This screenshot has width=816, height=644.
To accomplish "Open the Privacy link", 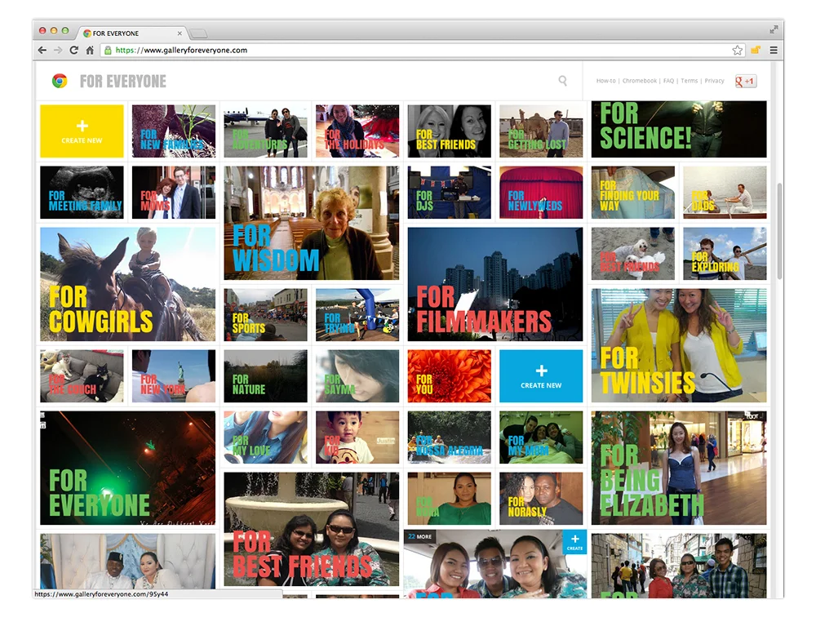I will point(714,81).
